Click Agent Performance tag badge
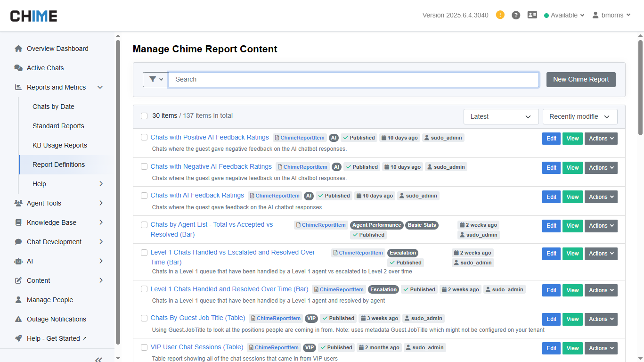644x362 pixels. (376, 225)
